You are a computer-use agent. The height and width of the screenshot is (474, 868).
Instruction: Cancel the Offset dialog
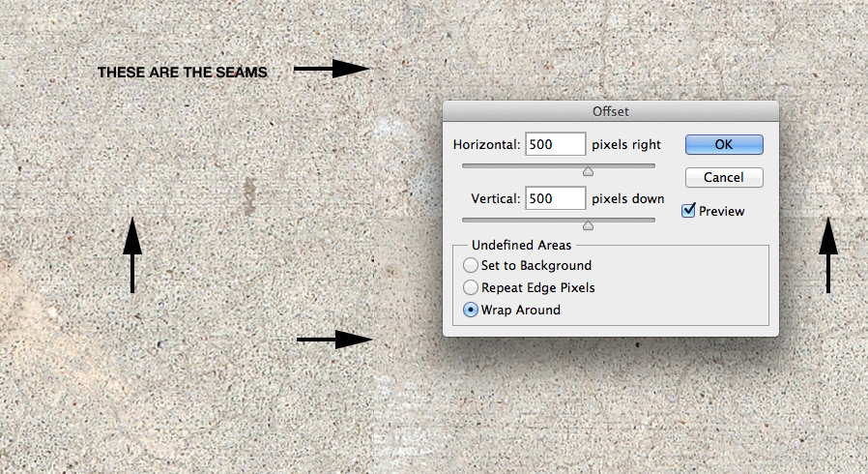click(x=724, y=177)
